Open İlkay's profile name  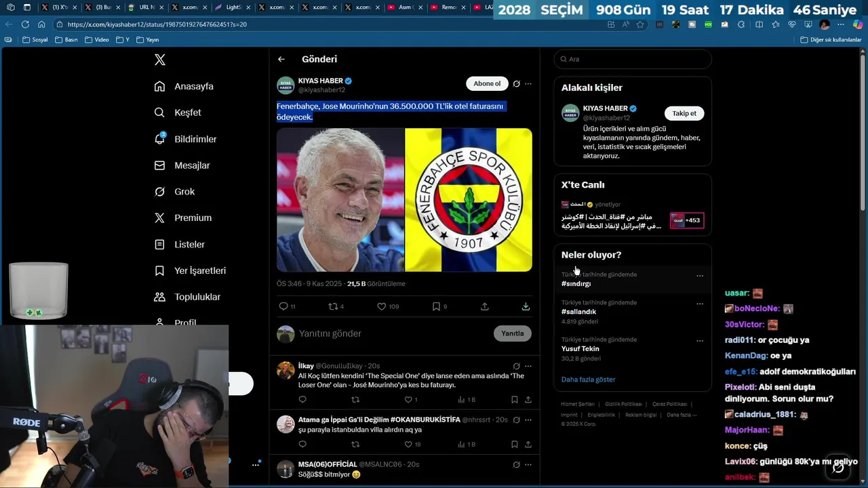point(306,366)
